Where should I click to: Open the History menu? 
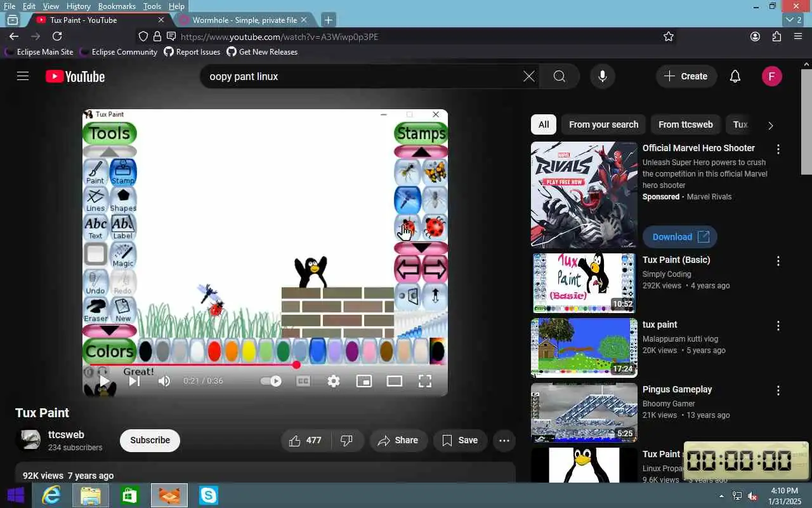point(78,6)
